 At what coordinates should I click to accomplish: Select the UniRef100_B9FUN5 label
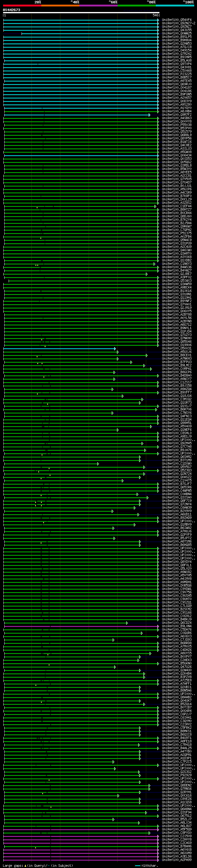click(177, 94)
